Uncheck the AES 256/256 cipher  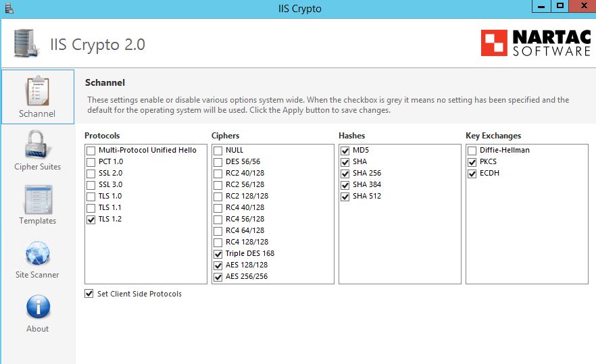218,277
